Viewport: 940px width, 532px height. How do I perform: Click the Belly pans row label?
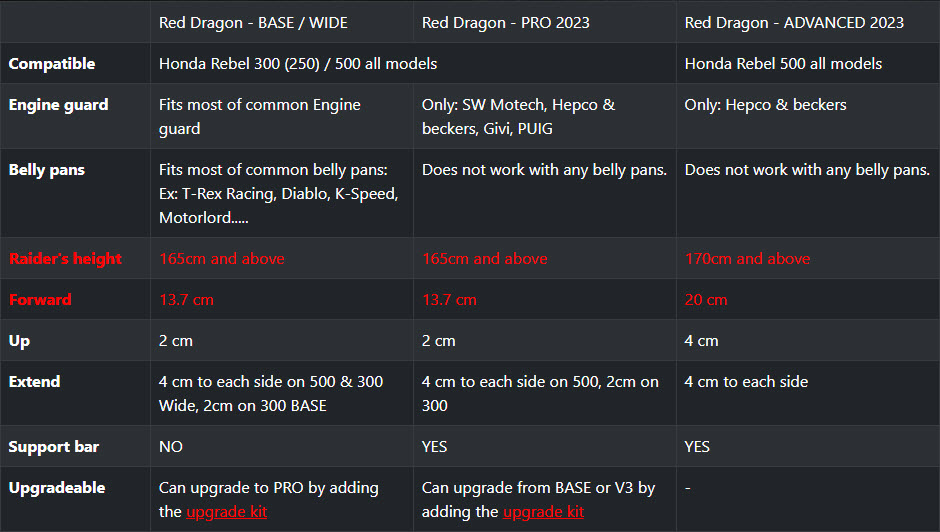[x=47, y=170]
